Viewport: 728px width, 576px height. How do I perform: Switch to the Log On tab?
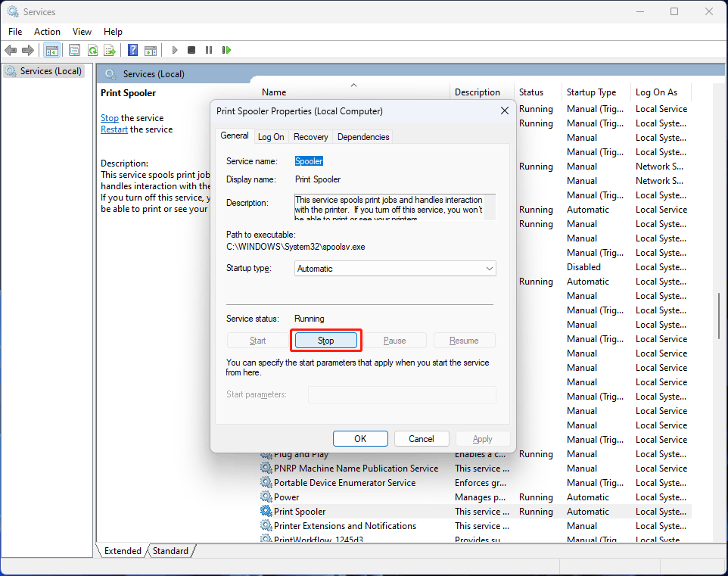coord(271,137)
